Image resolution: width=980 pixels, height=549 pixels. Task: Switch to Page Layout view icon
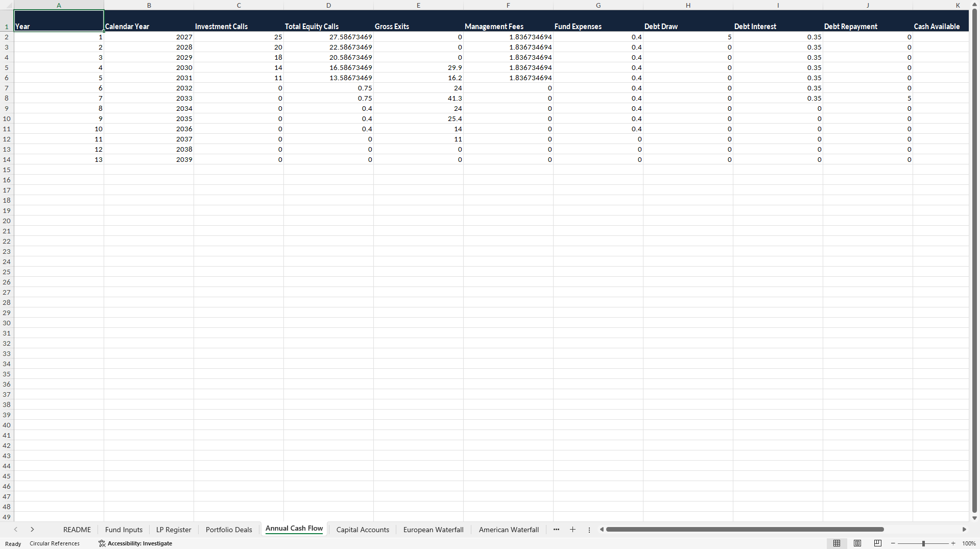click(857, 543)
